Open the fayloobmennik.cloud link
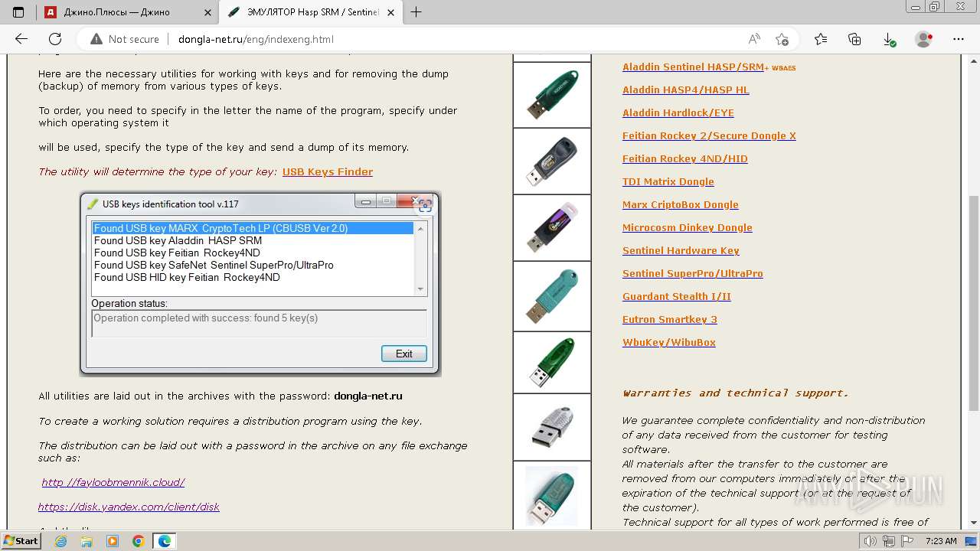The width and height of the screenshot is (980, 551). point(113,483)
